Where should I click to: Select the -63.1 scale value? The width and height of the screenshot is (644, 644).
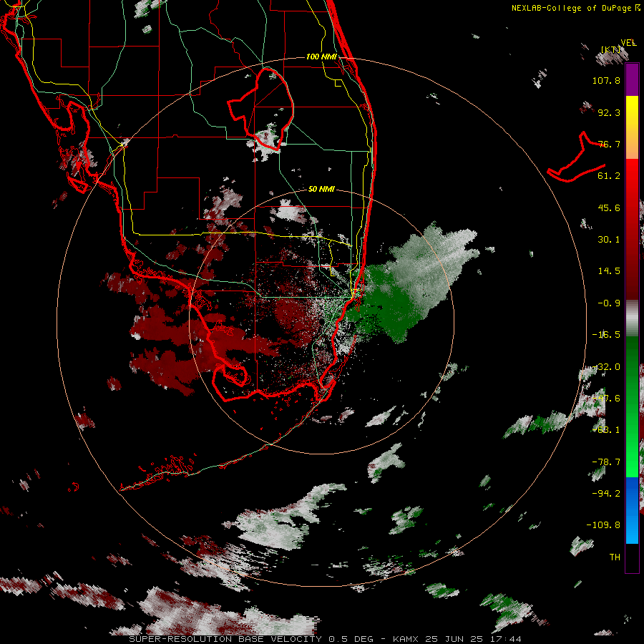606,430
